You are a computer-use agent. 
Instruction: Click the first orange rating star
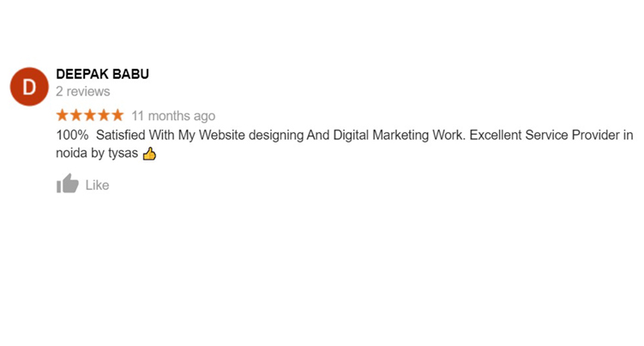(62, 115)
